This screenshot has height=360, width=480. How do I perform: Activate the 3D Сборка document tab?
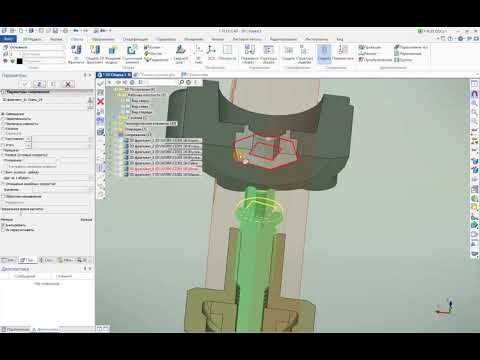click(x=114, y=75)
